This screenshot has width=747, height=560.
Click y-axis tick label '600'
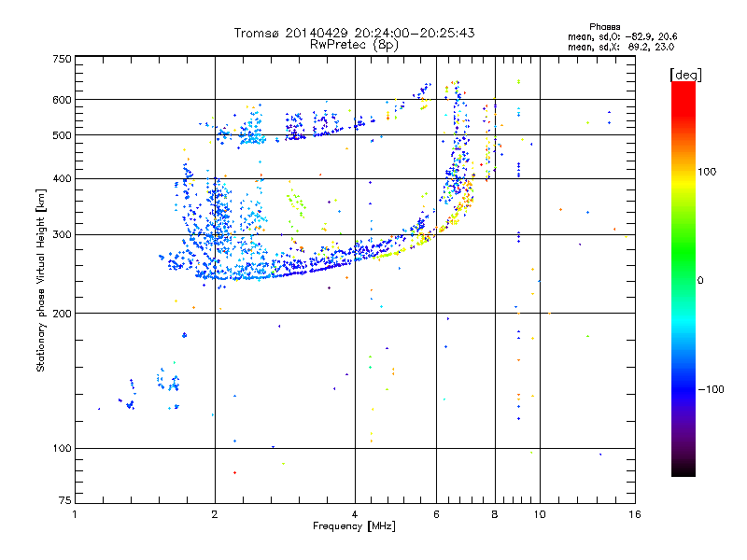click(x=62, y=100)
